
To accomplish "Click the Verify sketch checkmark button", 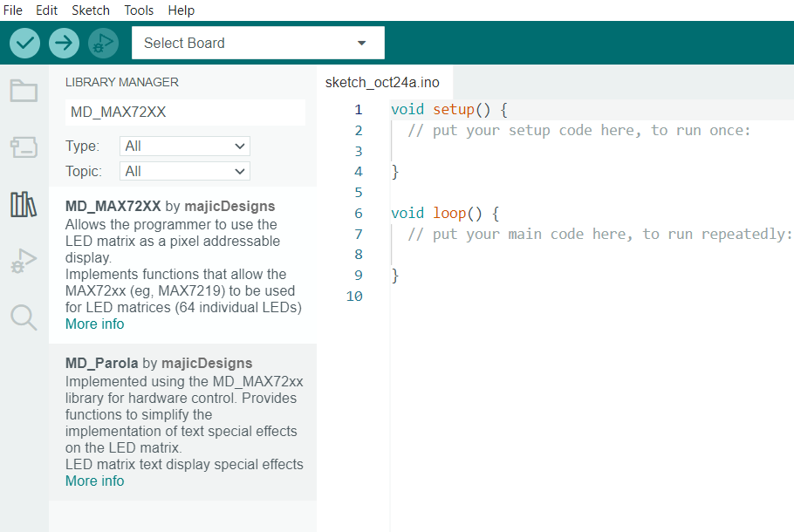I will 25,43.
